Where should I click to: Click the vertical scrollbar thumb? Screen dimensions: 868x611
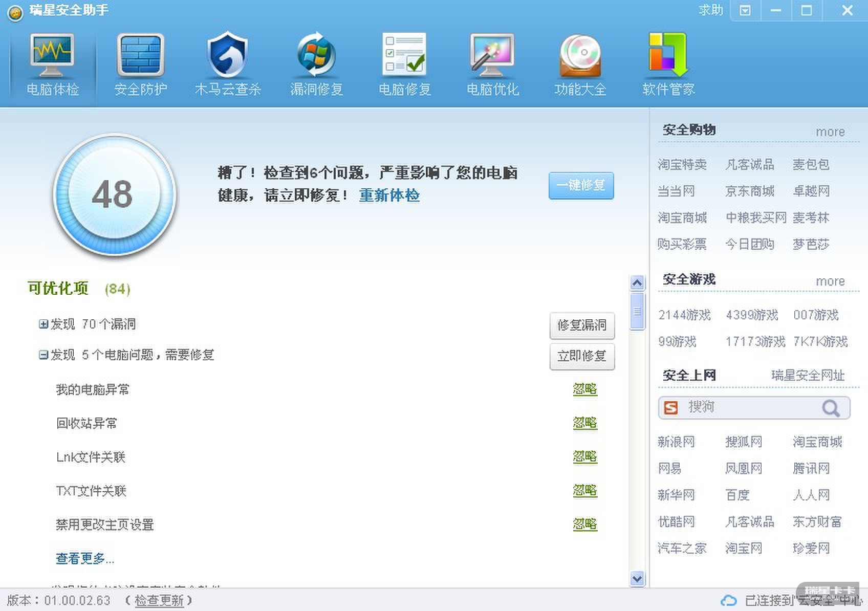pyautogui.click(x=637, y=311)
